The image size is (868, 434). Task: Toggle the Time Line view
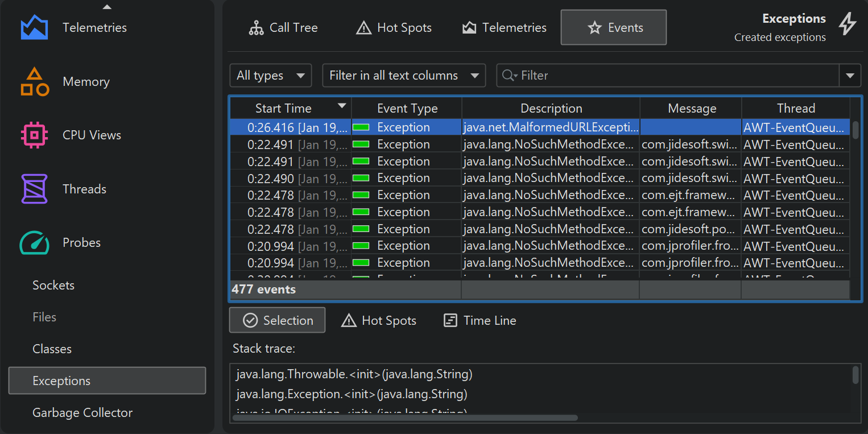click(480, 321)
